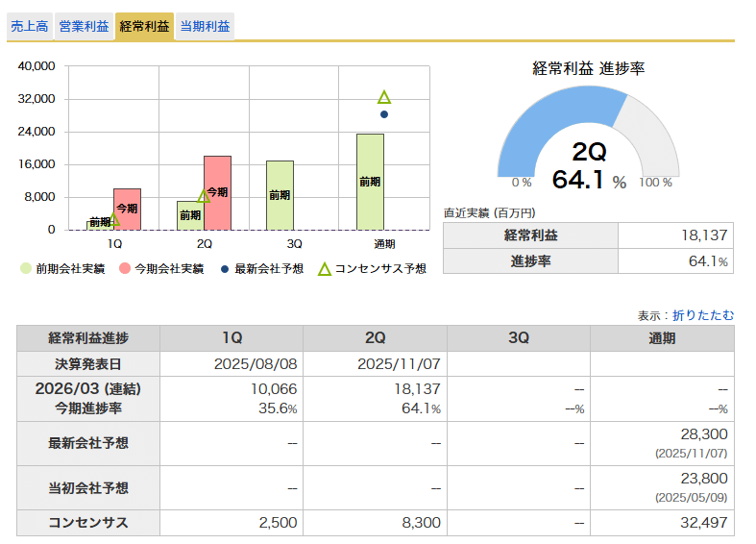Switch to the 営業利益 tab

click(84, 26)
